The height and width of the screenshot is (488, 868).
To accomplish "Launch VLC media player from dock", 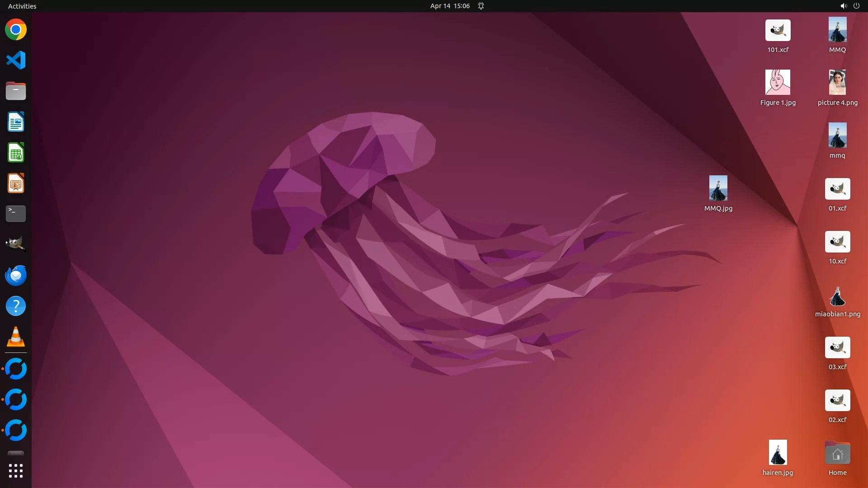I will pyautogui.click(x=16, y=337).
